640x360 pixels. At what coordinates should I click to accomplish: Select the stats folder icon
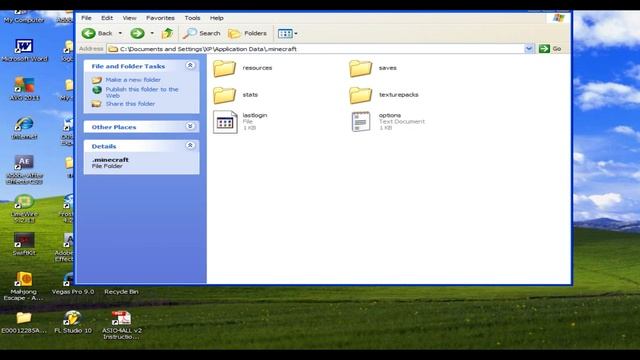pos(224,95)
